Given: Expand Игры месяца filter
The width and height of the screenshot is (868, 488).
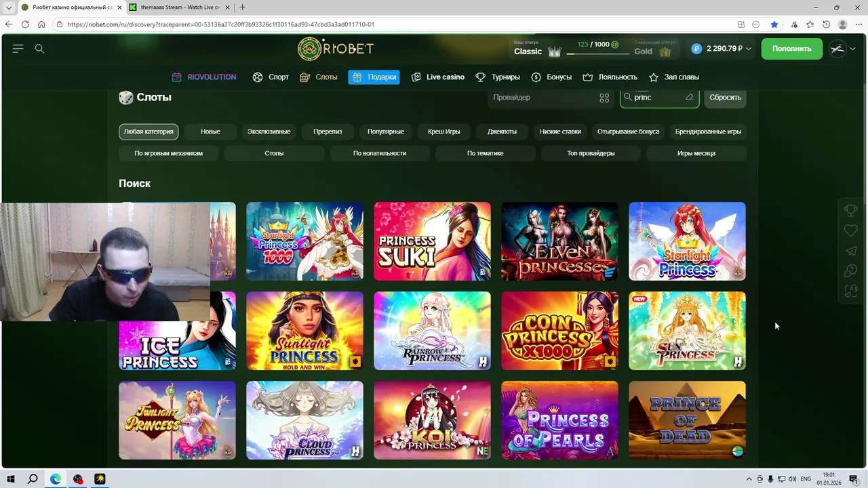Looking at the screenshot, I should tap(696, 153).
